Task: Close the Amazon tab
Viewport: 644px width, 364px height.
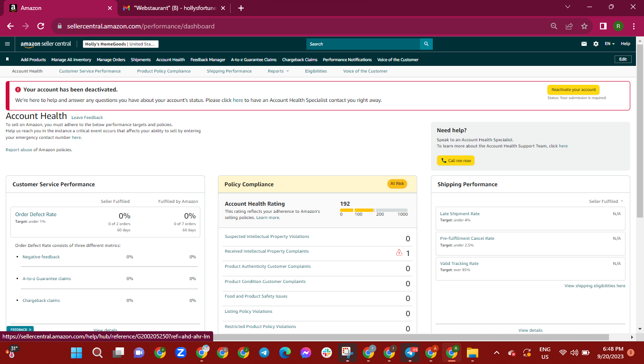Action: (110, 8)
